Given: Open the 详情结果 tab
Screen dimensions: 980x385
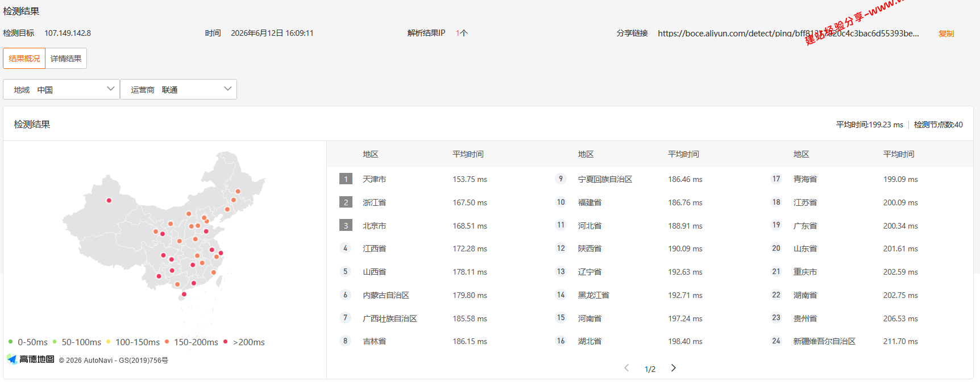Looking at the screenshot, I should click(x=66, y=59).
